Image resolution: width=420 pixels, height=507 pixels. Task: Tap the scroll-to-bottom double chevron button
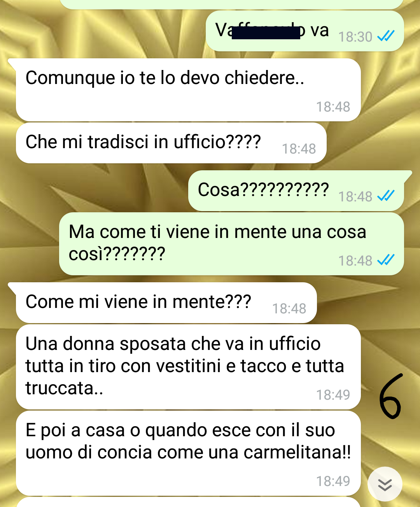[x=385, y=484]
